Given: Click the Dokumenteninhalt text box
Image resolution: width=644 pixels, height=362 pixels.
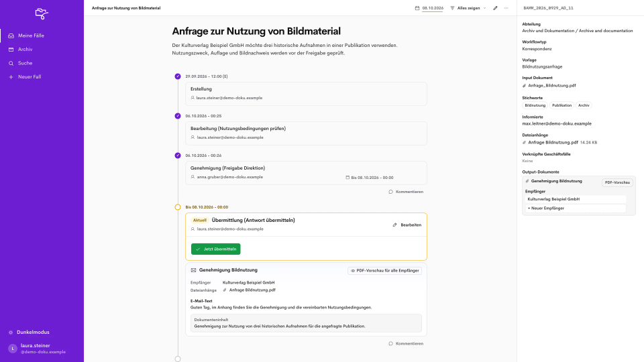Looking at the screenshot, I should pyautogui.click(x=306, y=323).
